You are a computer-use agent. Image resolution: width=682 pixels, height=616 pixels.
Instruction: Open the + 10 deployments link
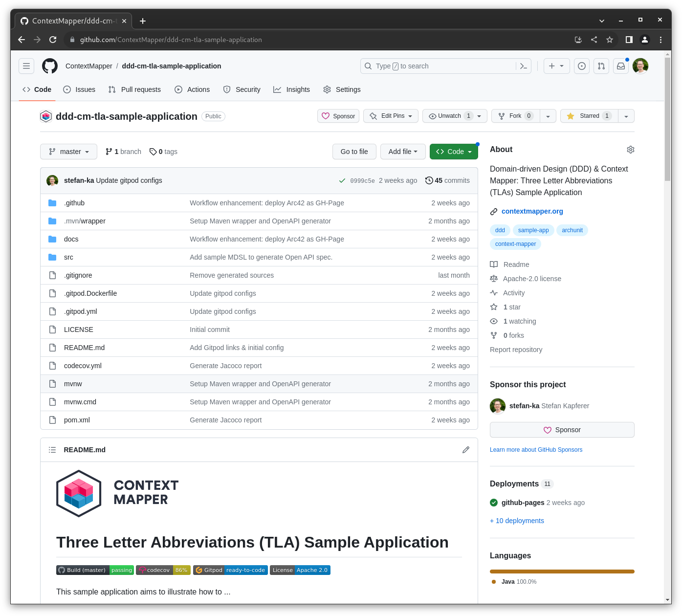[x=517, y=521]
